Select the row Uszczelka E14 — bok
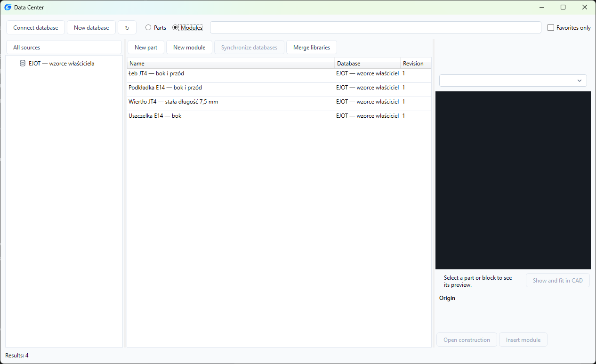This screenshot has width=596, height=364. point(279,118)
